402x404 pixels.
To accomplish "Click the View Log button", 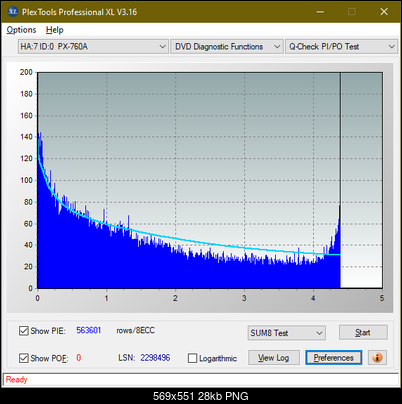I will coord(274,358).
